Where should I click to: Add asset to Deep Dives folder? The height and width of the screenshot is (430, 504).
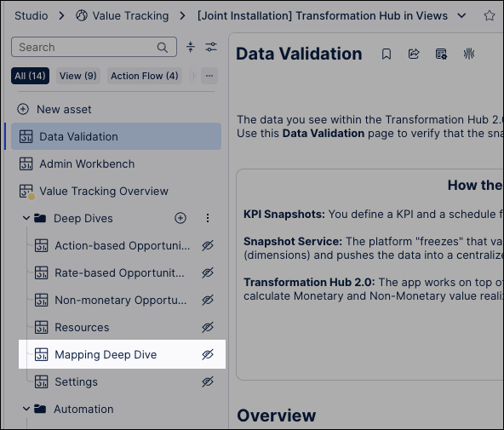point(180,218)
